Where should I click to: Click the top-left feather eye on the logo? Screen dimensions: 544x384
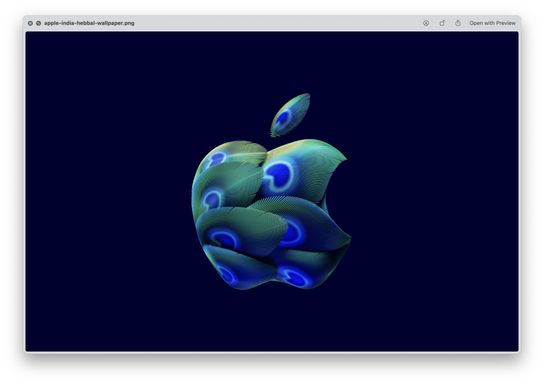coord(218,159)
